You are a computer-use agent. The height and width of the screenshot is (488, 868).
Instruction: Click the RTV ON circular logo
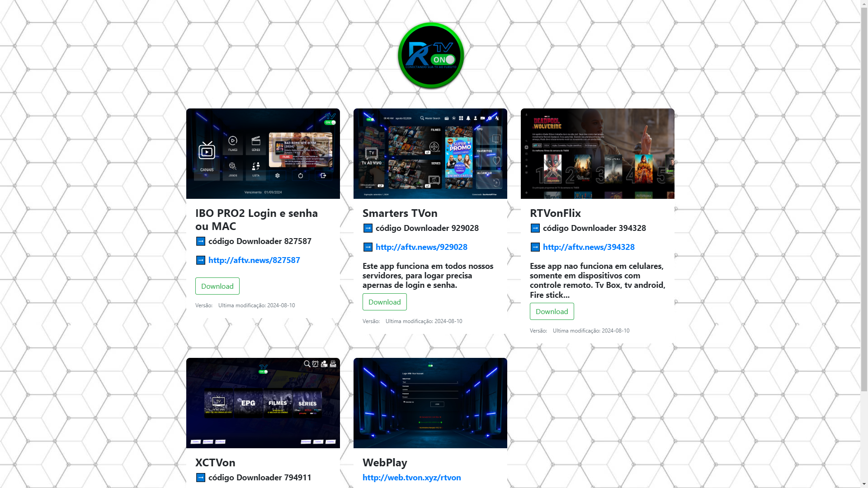431,56
